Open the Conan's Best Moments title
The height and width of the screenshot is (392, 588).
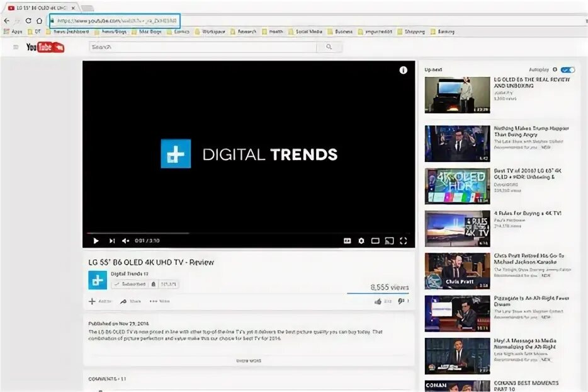click(526, 386)
